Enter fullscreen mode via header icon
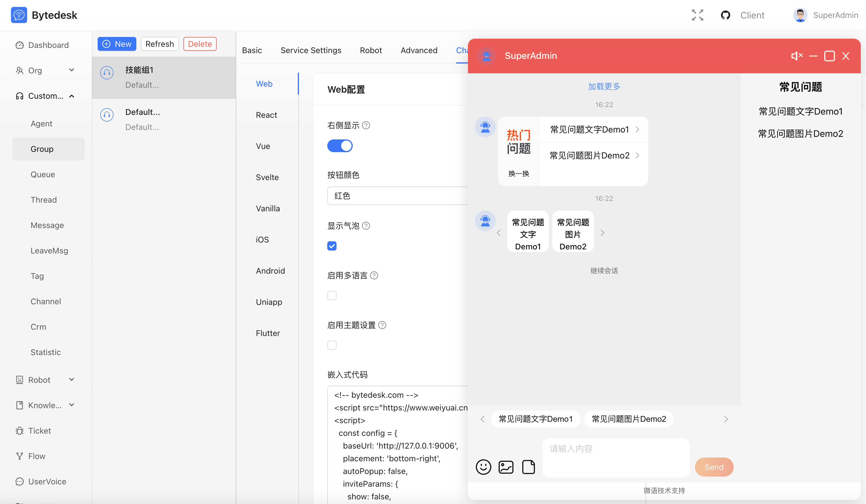The width and height of the screenshot is (866, 504). [x=697, y=15]
